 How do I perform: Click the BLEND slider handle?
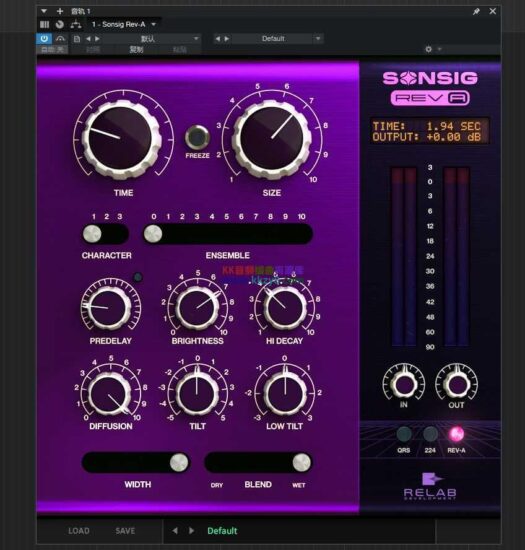coord(302,462)
